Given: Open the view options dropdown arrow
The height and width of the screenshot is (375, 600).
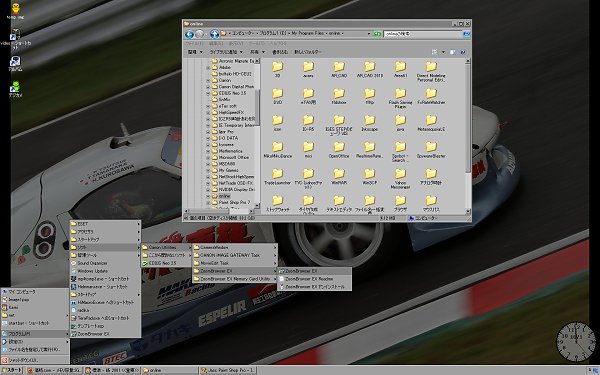Looking at the screenshot, I should [443, 52].
